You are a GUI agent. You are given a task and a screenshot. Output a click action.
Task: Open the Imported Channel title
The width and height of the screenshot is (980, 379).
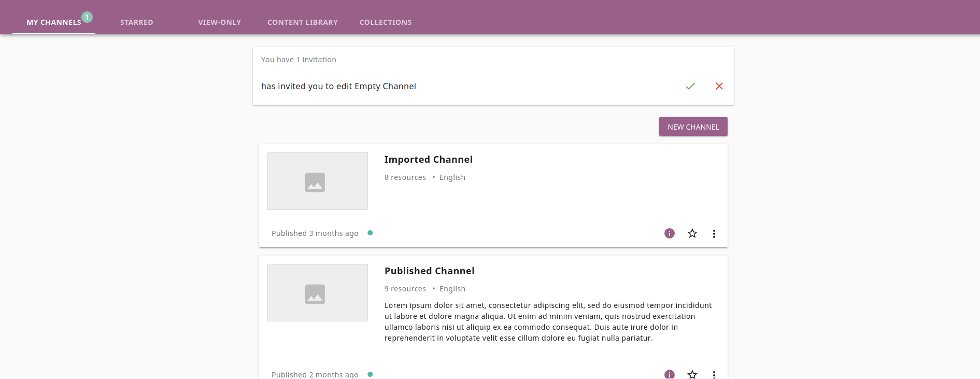coord(429,160)
